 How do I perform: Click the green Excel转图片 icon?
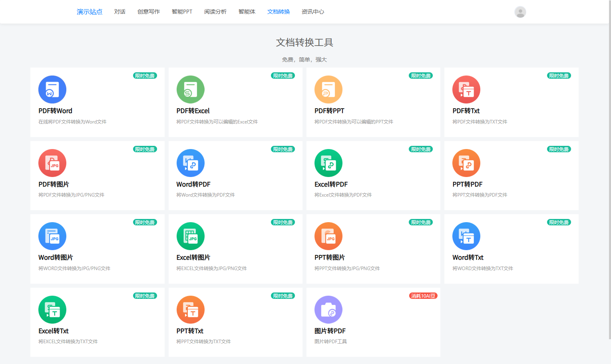click(191, 236)
